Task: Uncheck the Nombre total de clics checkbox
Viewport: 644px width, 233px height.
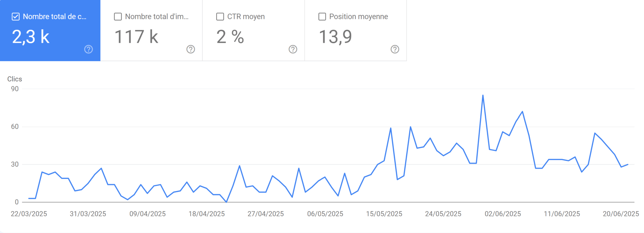Action: 16,17
